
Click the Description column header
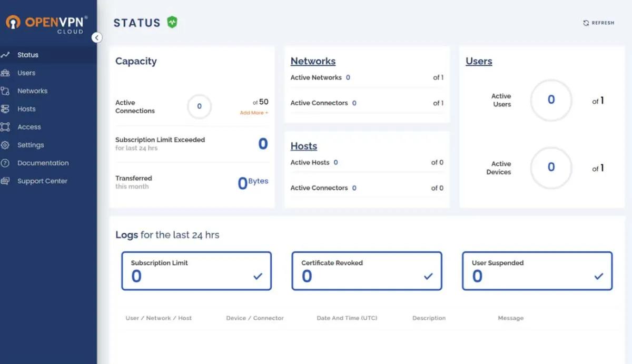429,318
